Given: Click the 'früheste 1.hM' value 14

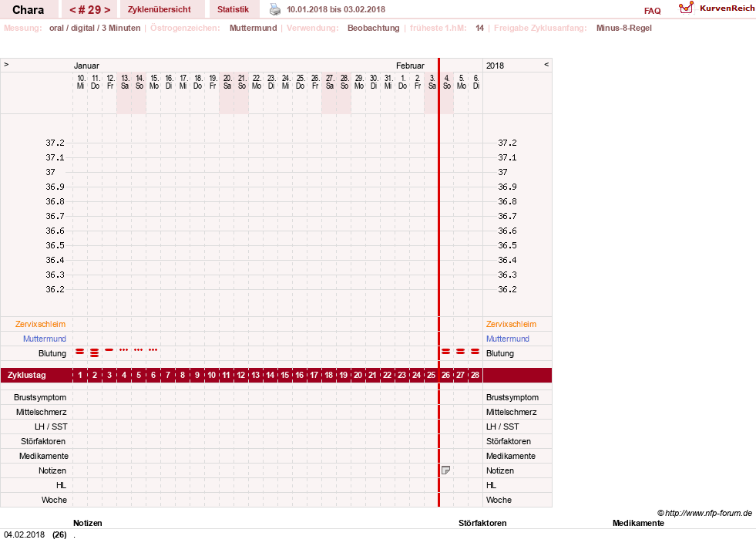Looking at the screenshot, I should pyautogui.click(x=480, y=28).
